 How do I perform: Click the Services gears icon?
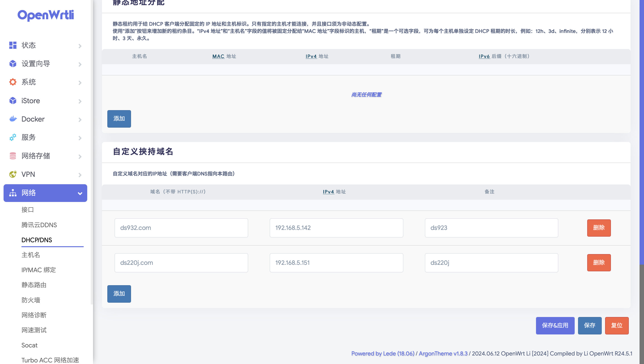click(x=13, y=137)
